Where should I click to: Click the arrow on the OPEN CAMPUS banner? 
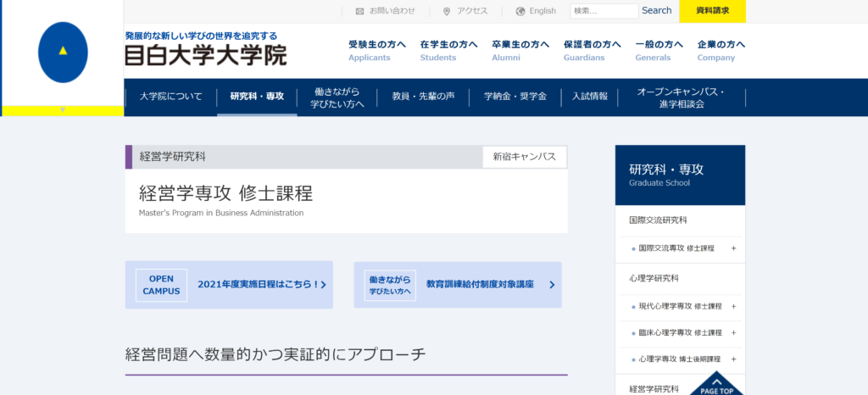pos(324,285)
